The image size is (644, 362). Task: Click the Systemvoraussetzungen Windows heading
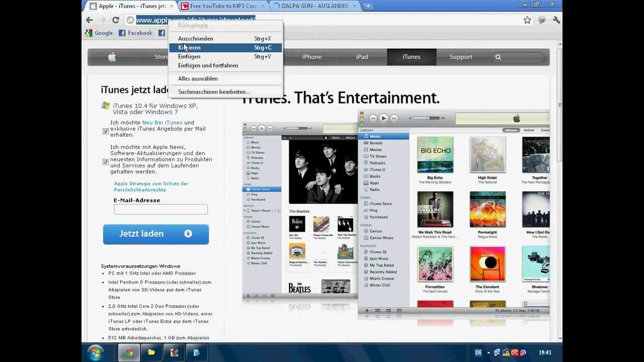tap(140, 266)
